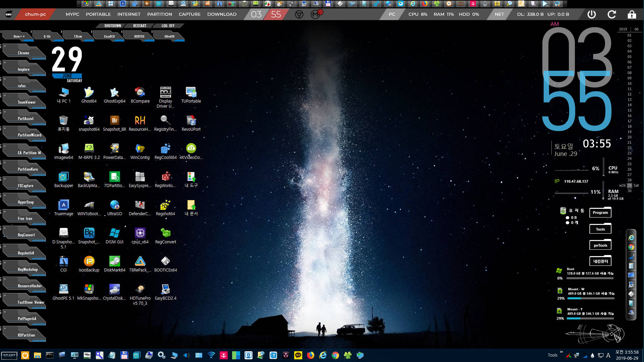Click the START button on taskbar

point(9,355)
